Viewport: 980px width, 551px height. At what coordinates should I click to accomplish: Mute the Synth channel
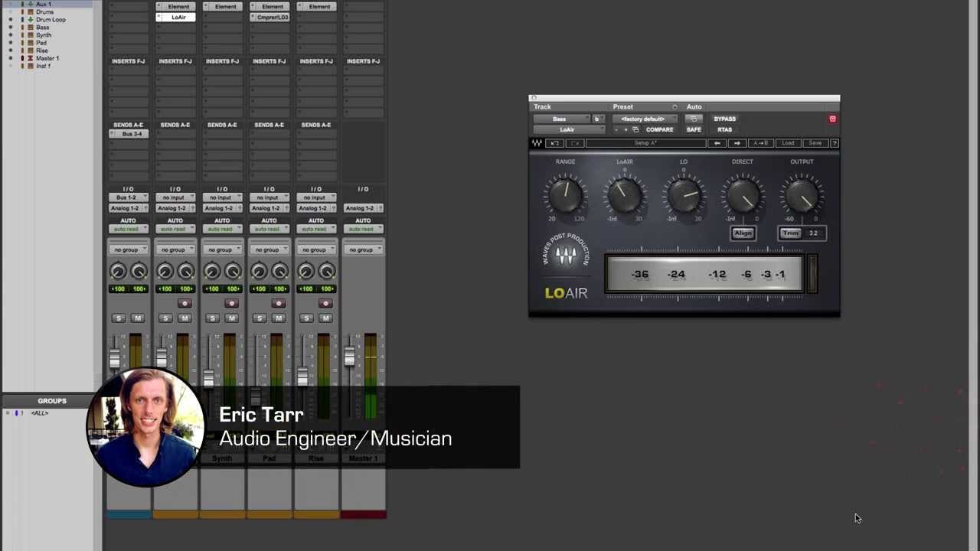pyautogui.click(x=231, y=318)
